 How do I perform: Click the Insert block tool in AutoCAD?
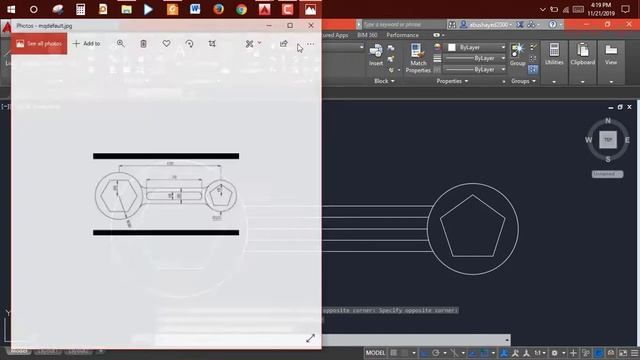pyautogui.click(x=376, y=56)
